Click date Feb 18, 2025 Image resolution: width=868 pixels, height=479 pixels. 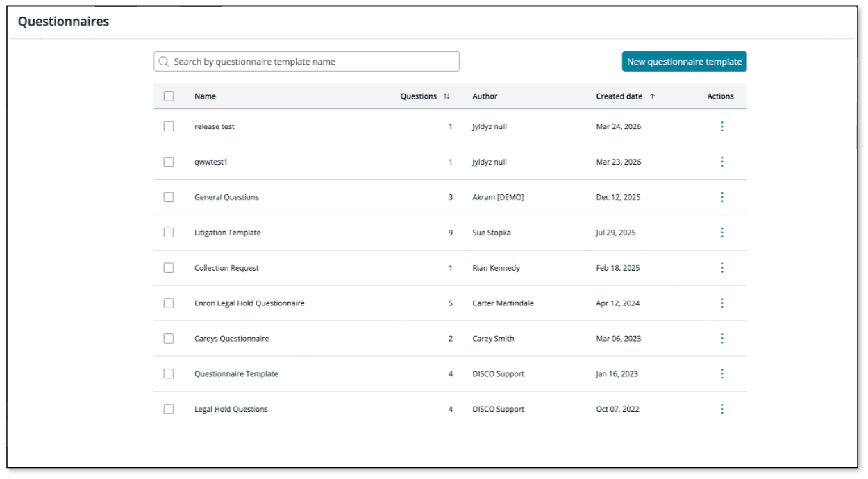(x=618, y=268)
